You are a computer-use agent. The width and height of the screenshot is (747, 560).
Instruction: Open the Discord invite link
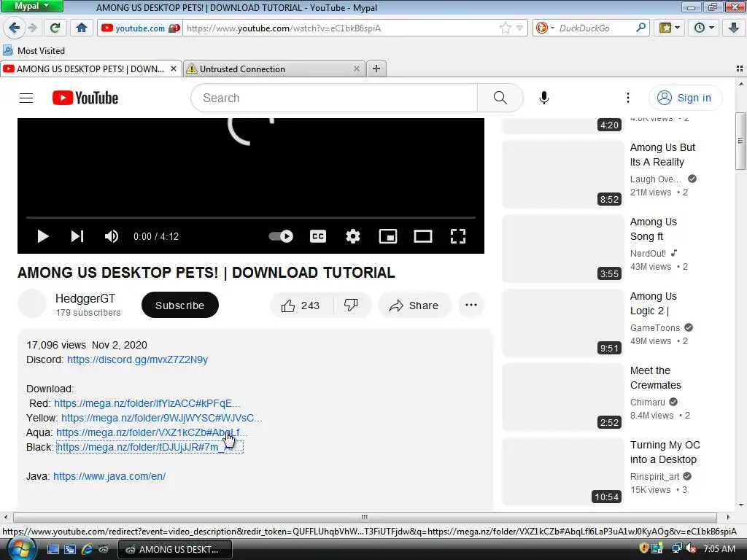pos(137,359)
